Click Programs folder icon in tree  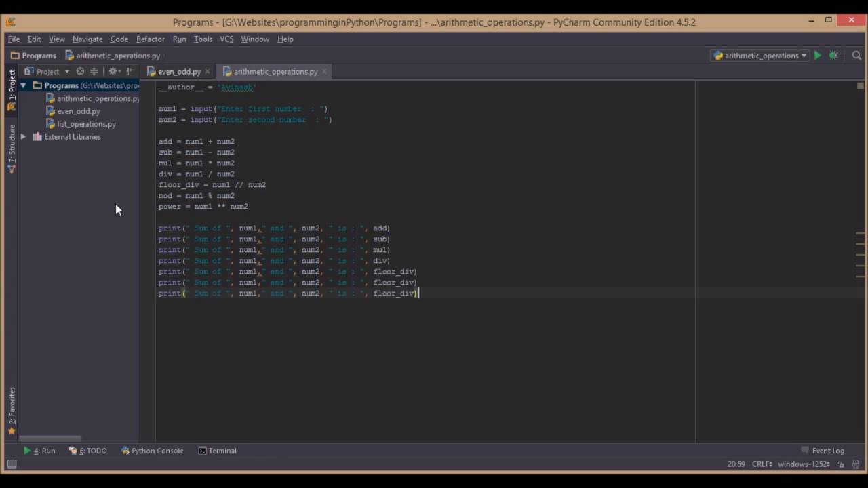pos(37,85)
